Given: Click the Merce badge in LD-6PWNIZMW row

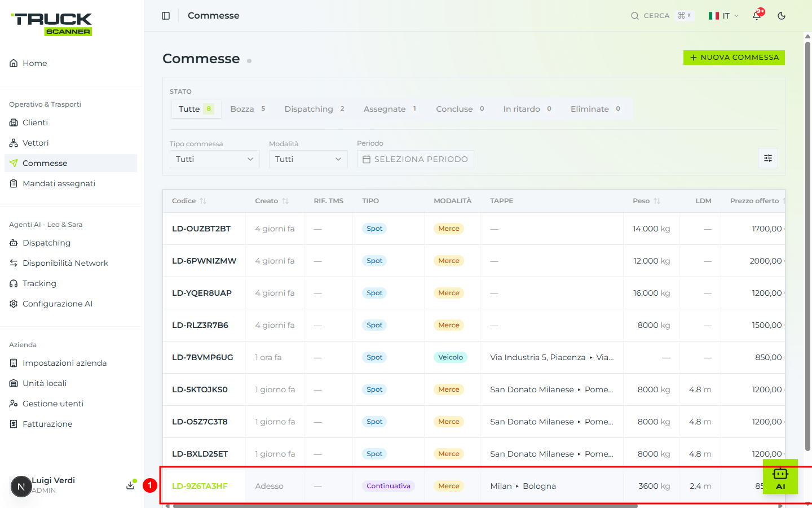Looking at the screenshot, I should tap(449, 261).
